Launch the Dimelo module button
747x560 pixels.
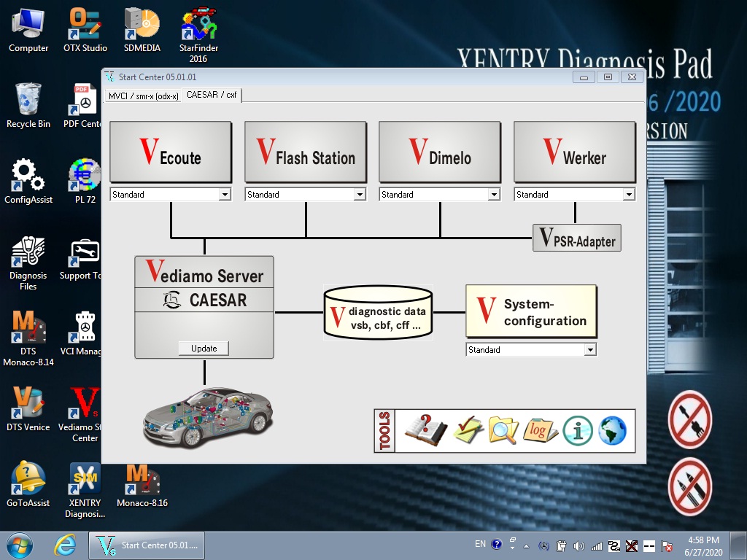[440, 152]
